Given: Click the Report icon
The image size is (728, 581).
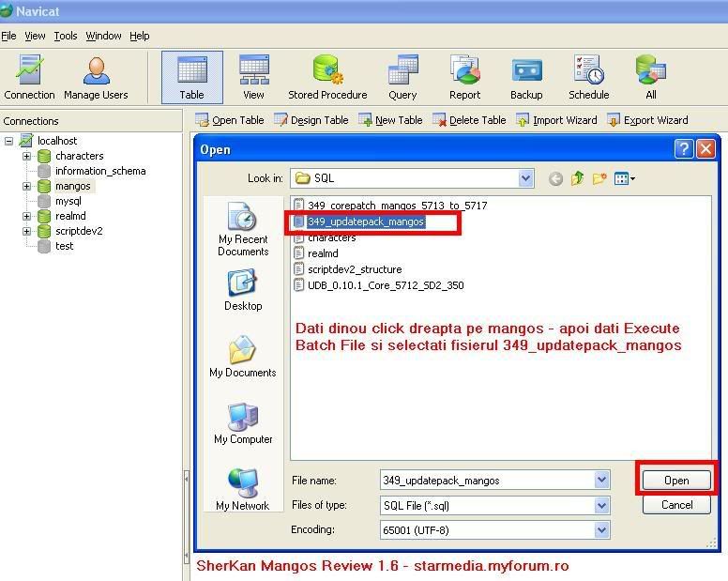Looking at the screenshot, I should [x=464, y=77].
